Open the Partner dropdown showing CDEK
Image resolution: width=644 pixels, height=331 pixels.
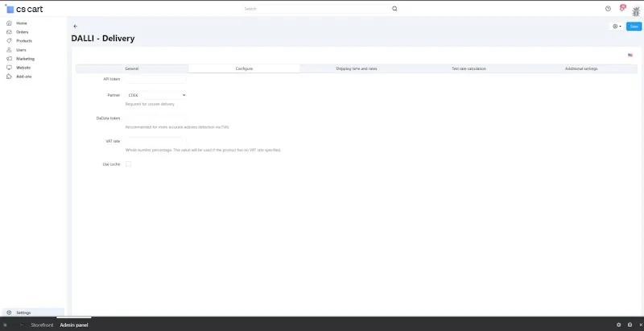pos(155,95)
